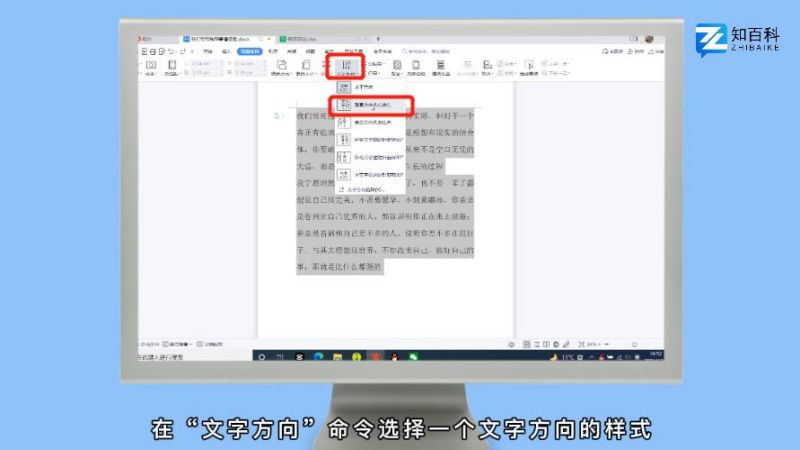Click the undo arrow in quick access toolbar
800x450 pixels.
tap(172, 50)
